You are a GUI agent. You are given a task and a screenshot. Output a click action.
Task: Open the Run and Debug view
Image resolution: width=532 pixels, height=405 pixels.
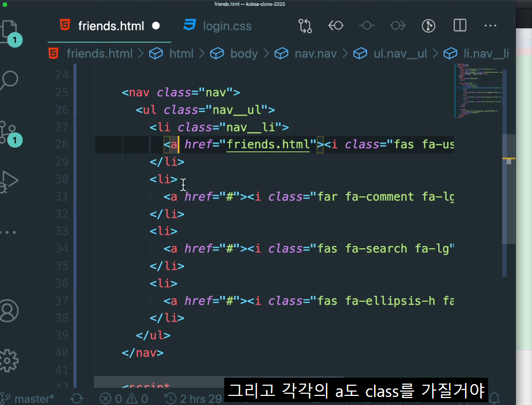[9, 182]
